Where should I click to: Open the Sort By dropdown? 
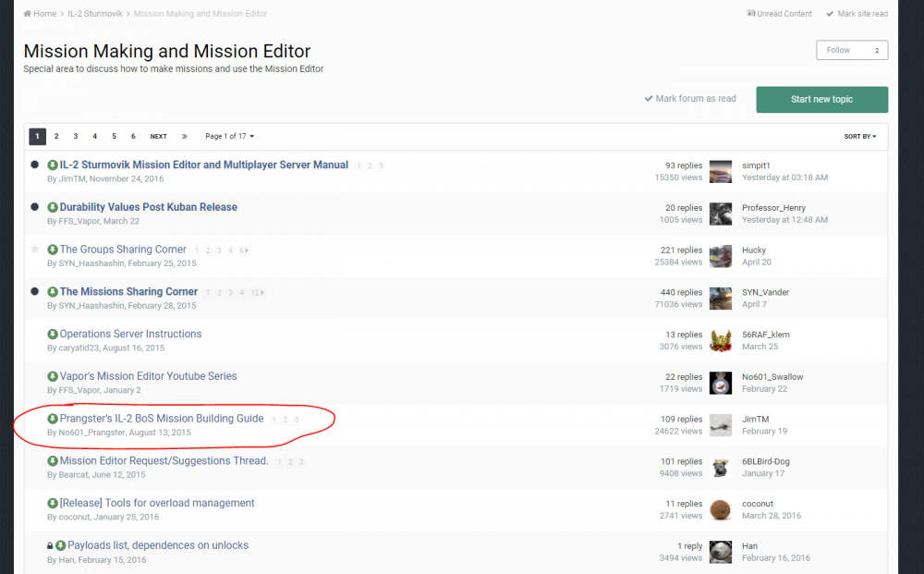point(859,137)
